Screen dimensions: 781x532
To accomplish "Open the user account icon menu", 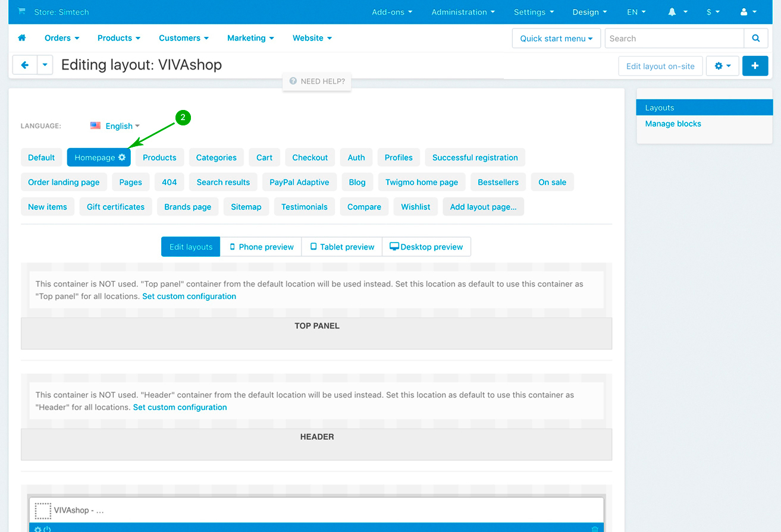I will 748,12.
